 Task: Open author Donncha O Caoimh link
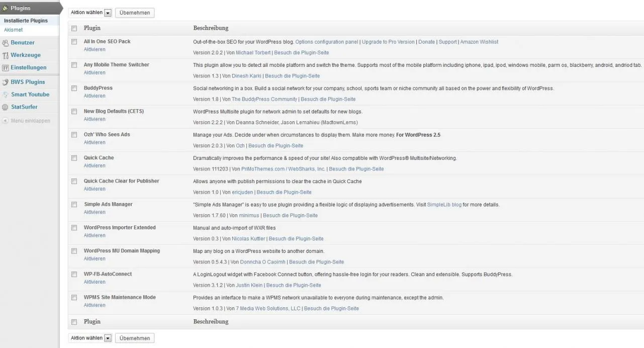(262, 262)
